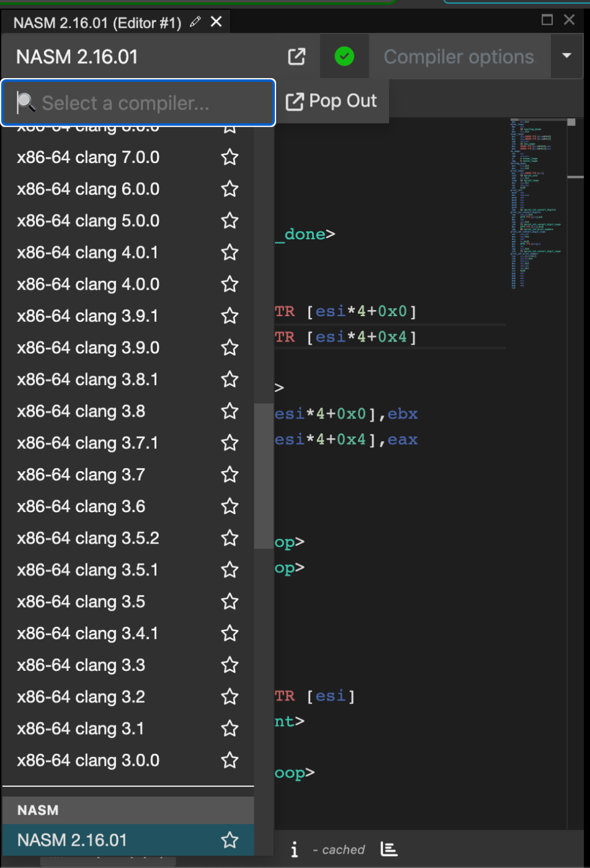
Task: Mark x86-64 clang 3.8.1 as favorite
Action: tap(230, 379)
